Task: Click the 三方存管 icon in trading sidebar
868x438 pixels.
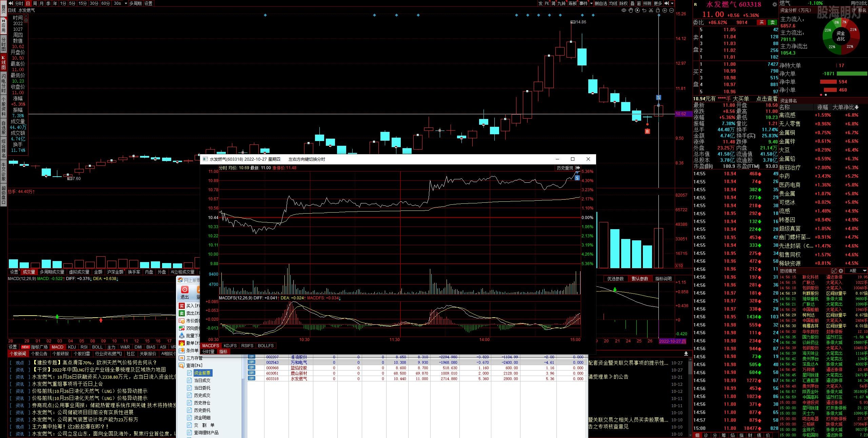Action: pyautogui.click(x=182, y=358)
